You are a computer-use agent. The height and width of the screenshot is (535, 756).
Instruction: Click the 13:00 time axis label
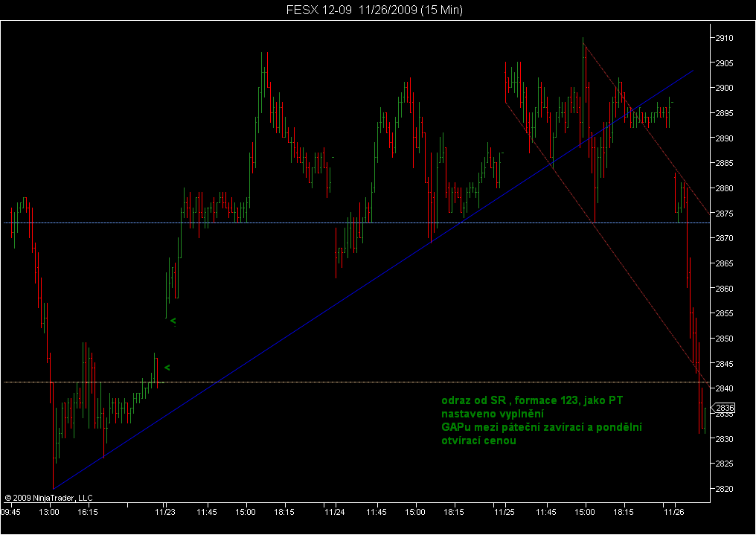pos(49,512)
